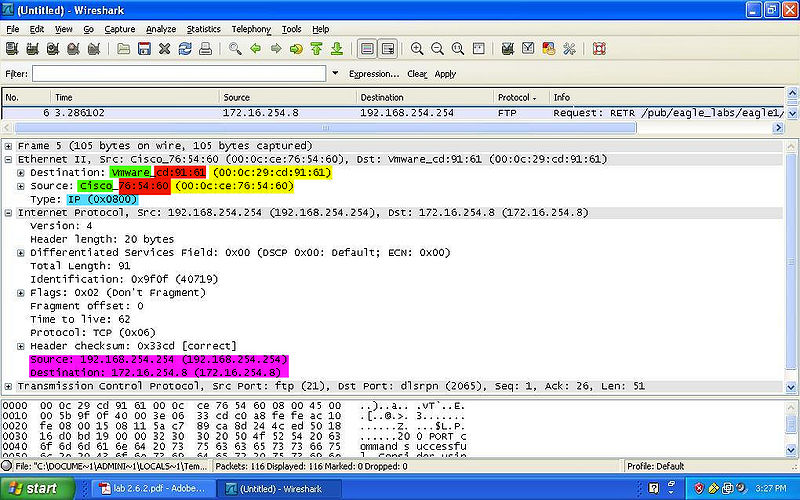Reload the capture file
The image size is (800, 500).
coord(185,49)
